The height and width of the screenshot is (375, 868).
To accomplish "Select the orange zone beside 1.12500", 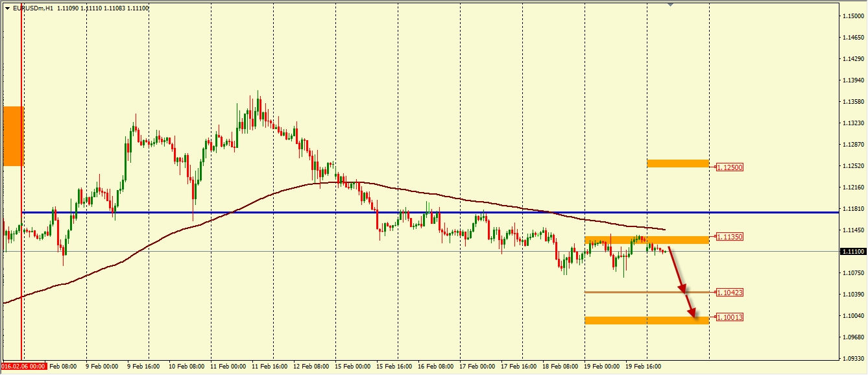I will [677, 163].
